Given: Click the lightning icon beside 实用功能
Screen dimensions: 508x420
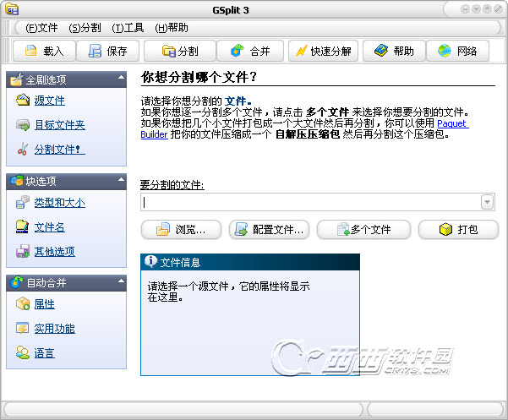Looking at the screenshot, I should point(23,328).
